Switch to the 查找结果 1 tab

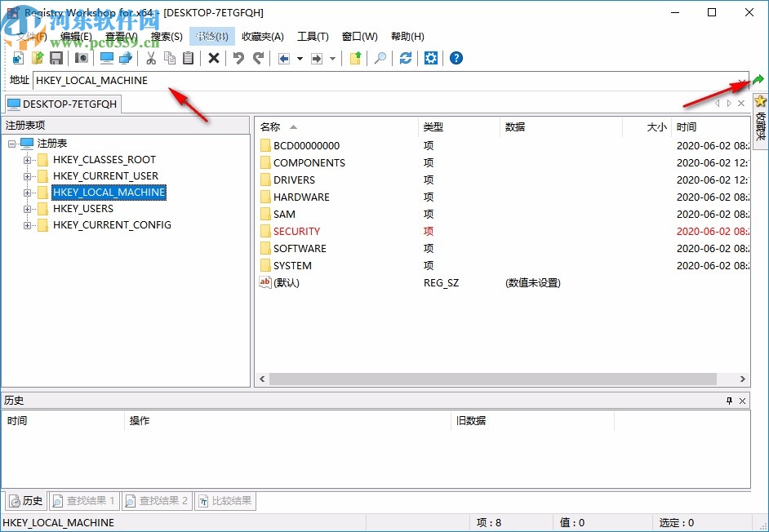pos(84,500)
